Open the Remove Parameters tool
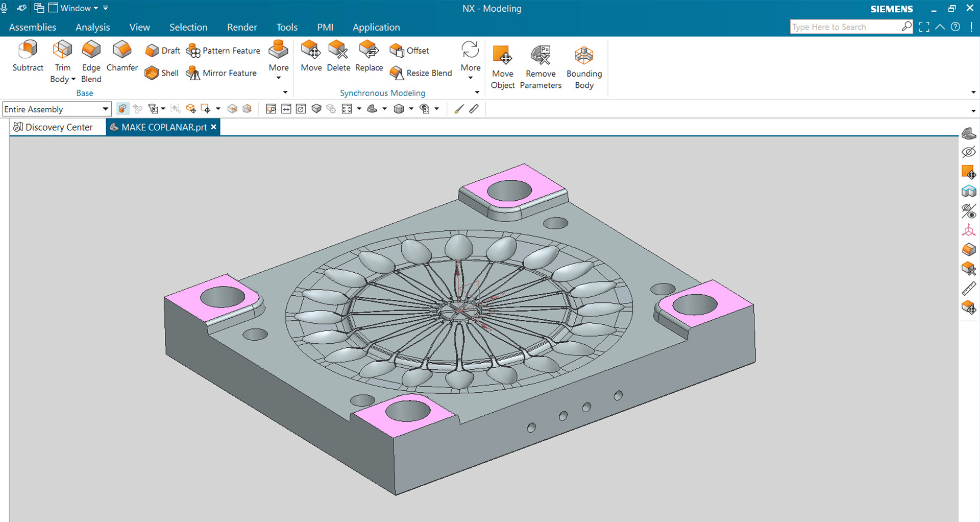 coord(541,66)
